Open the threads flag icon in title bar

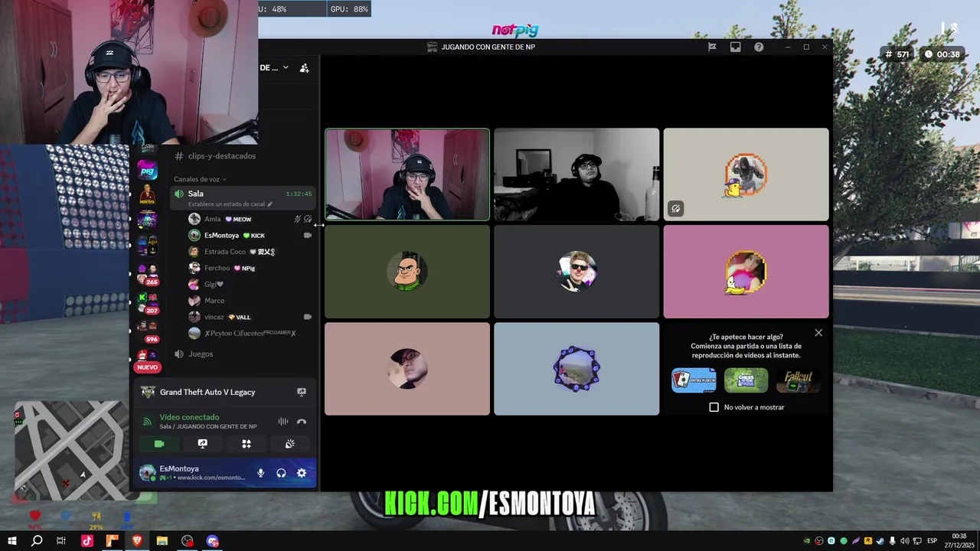[712, 47]
